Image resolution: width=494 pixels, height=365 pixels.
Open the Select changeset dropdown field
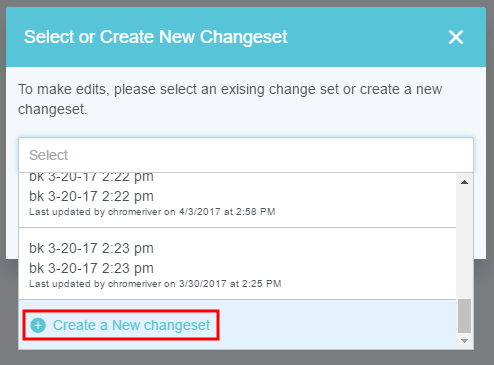pyautogui.click(x=246, y=155)
